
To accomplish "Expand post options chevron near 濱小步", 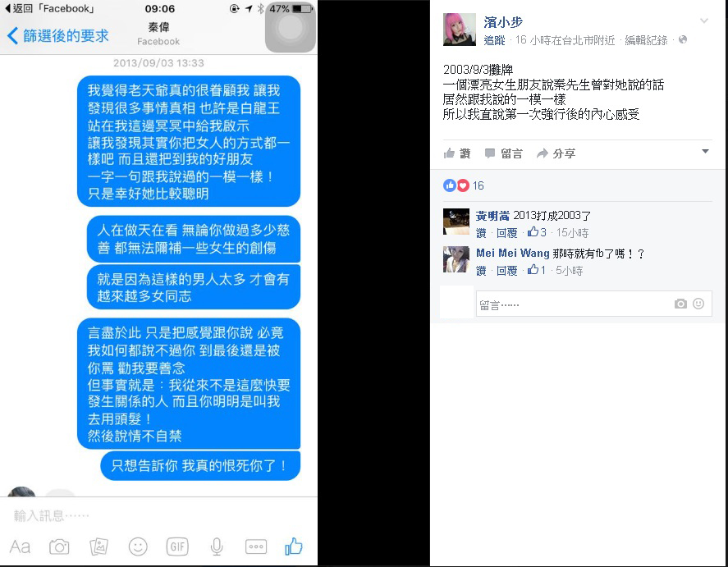I will click(x=704, y=21).
